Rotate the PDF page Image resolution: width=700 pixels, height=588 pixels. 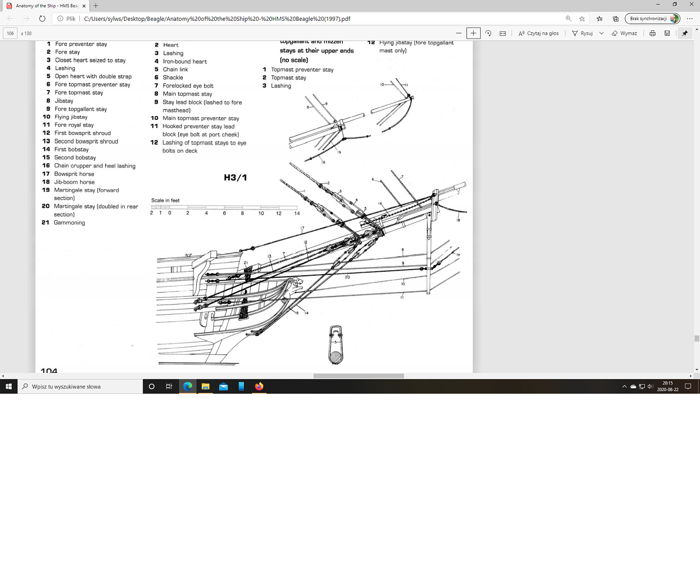pos(488,33)
